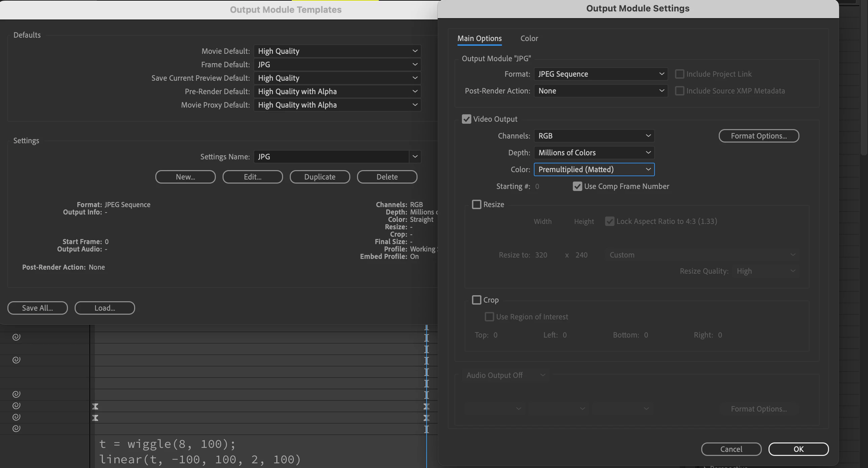Click second-from-top expression pick whip spiral
Viewport: 868px width, 468px height.
tap(16, 360)
